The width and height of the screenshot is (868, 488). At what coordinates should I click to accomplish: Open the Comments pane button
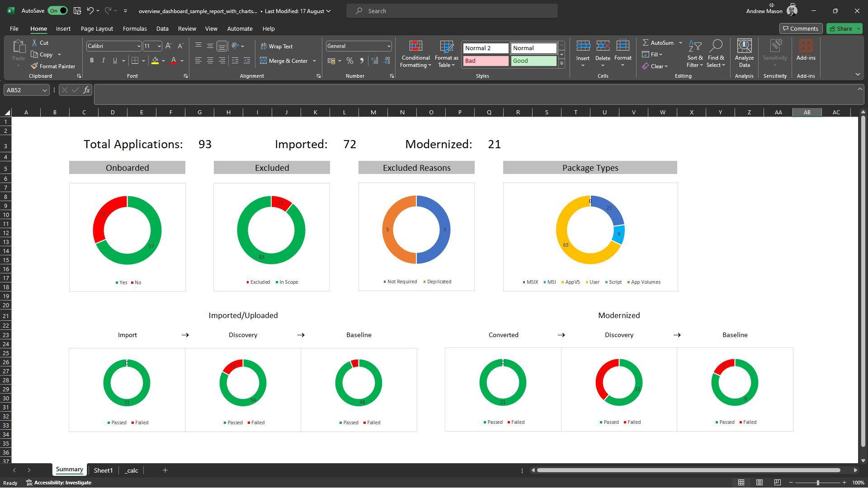pyautogui.click(x=800, y=28)
